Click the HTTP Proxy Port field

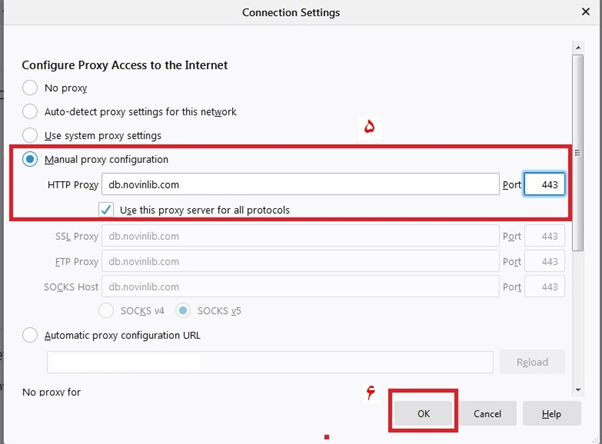tap(544, 185)
